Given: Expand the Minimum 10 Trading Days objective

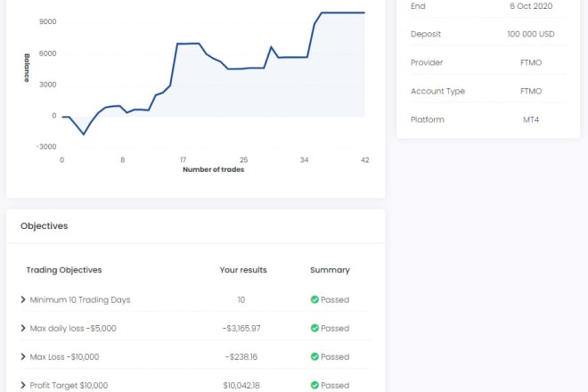Looking at the screenshot, I should tap(23, 300).
